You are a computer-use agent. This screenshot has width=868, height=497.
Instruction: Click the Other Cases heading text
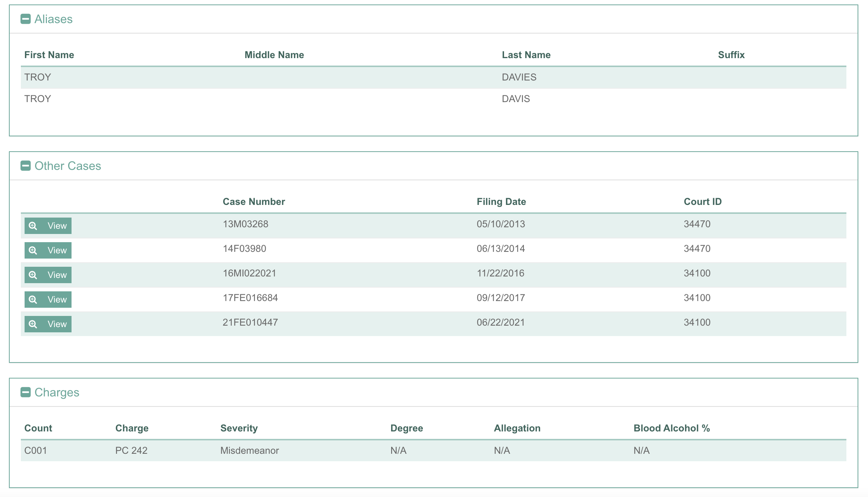pos(67,166)
